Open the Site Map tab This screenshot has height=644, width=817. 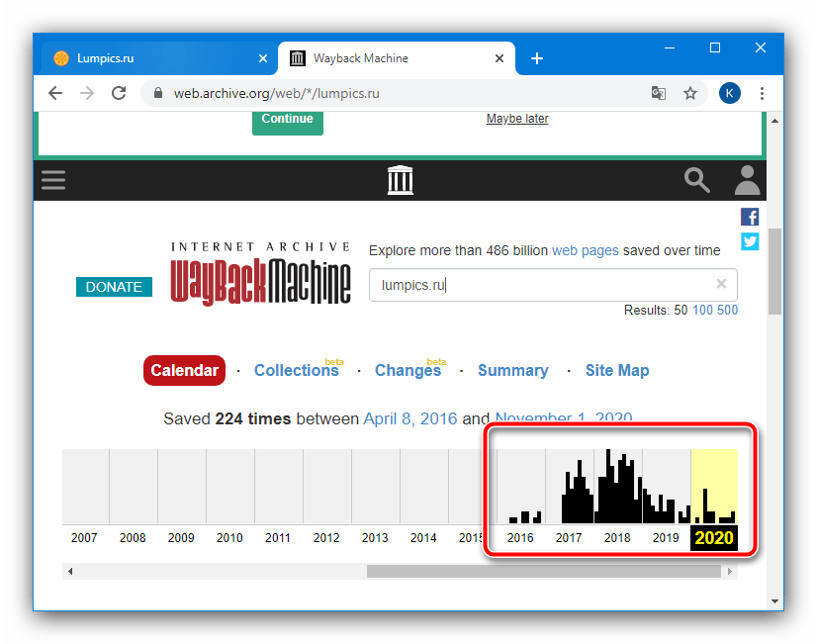point(617,370)
